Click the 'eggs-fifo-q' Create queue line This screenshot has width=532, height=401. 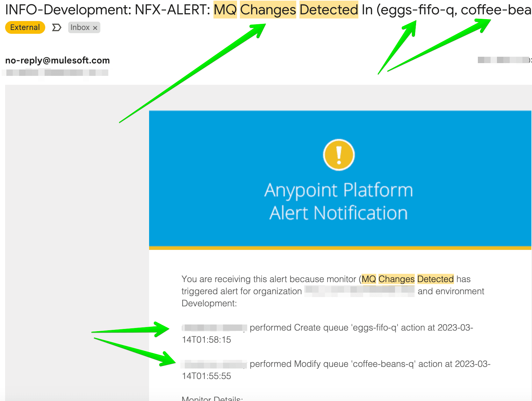coord(327,333)
